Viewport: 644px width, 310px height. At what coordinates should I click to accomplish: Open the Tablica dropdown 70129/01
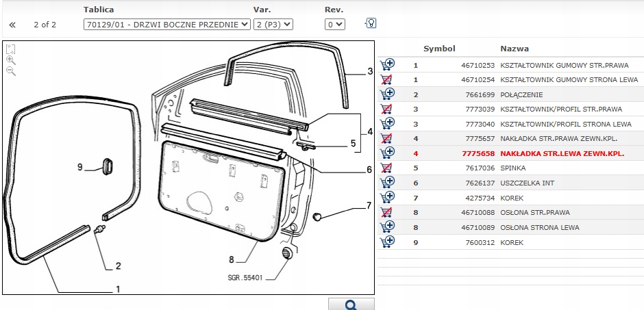pos(166,25)
